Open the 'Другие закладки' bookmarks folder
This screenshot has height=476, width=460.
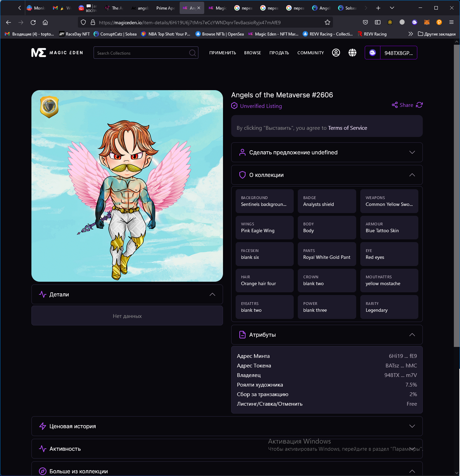(x=437, y=34)
